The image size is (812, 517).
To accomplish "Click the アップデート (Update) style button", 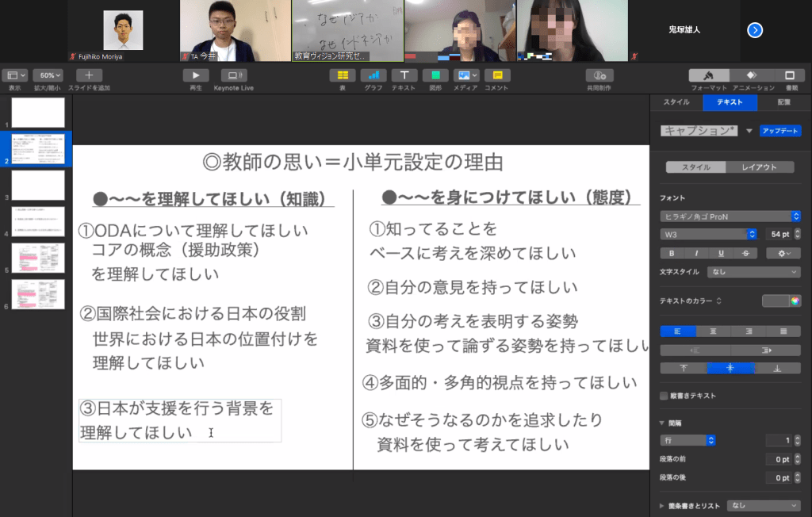I will click(x=779, y=131).
